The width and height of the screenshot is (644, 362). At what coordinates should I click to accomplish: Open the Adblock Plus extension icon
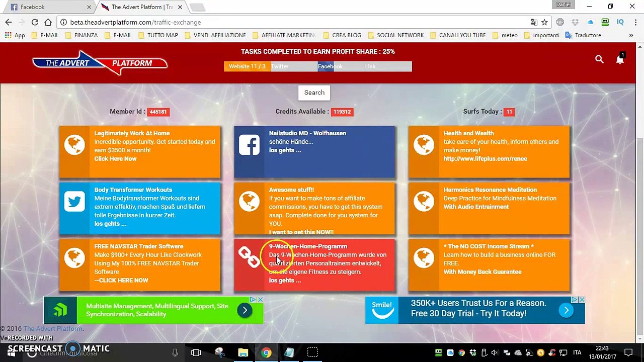[x=560, y=22]
